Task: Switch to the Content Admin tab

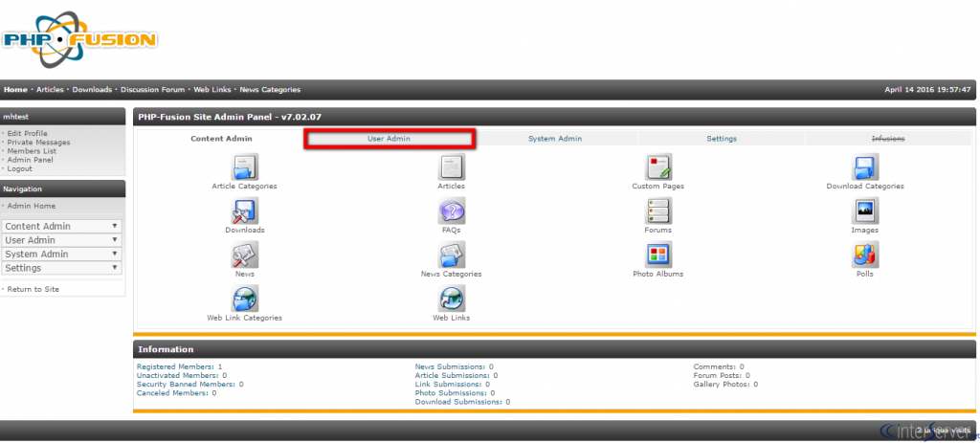Action: point(221,139)
